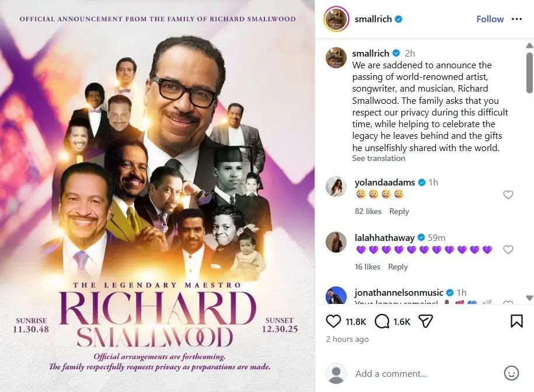Click the comments scrollbar down arrow

click(x=529, y=297)
